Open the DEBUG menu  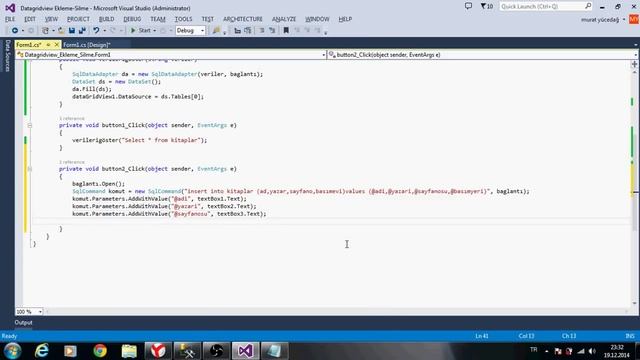point(132,19)
